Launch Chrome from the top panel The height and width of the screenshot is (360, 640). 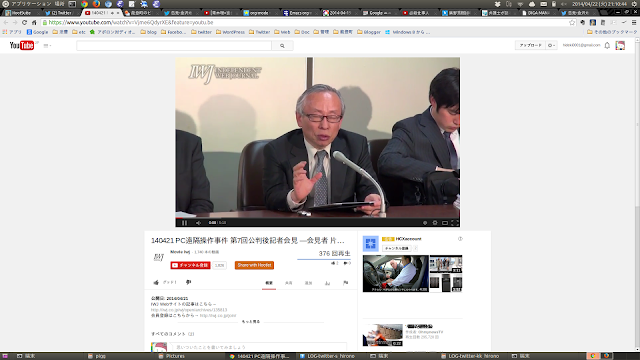pos(84,4)
